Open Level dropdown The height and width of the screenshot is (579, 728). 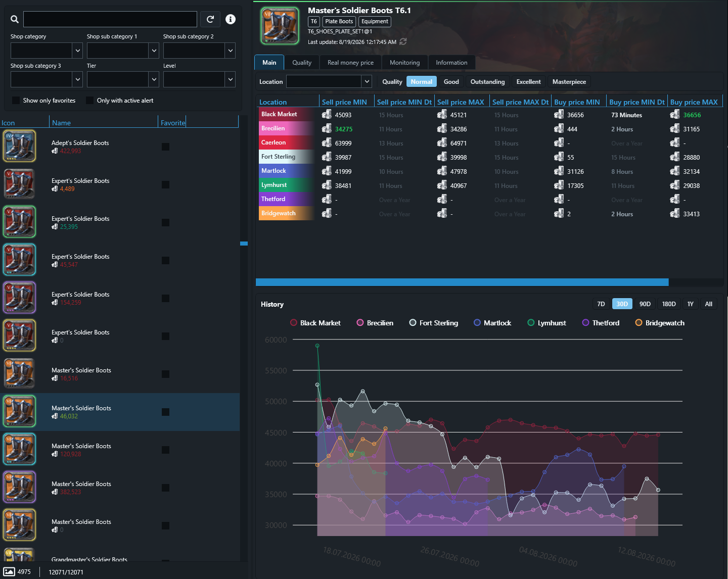(199, 79)
